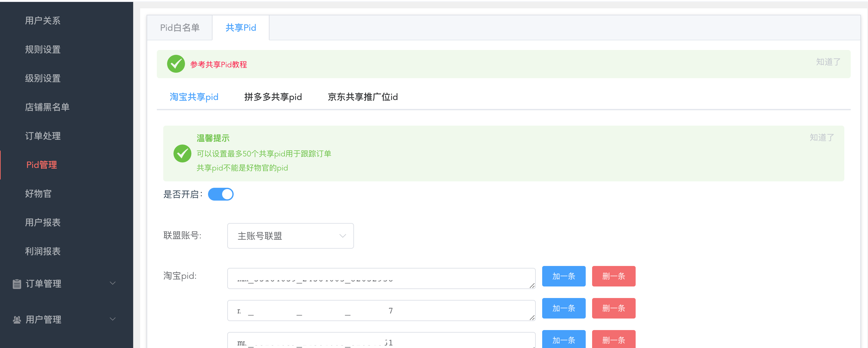
Task: Open 好物官 in the sidebar
Action: 38,194
